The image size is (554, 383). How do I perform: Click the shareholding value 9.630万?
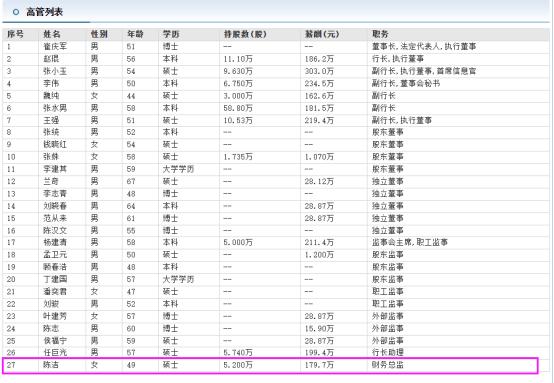(238, 71)
